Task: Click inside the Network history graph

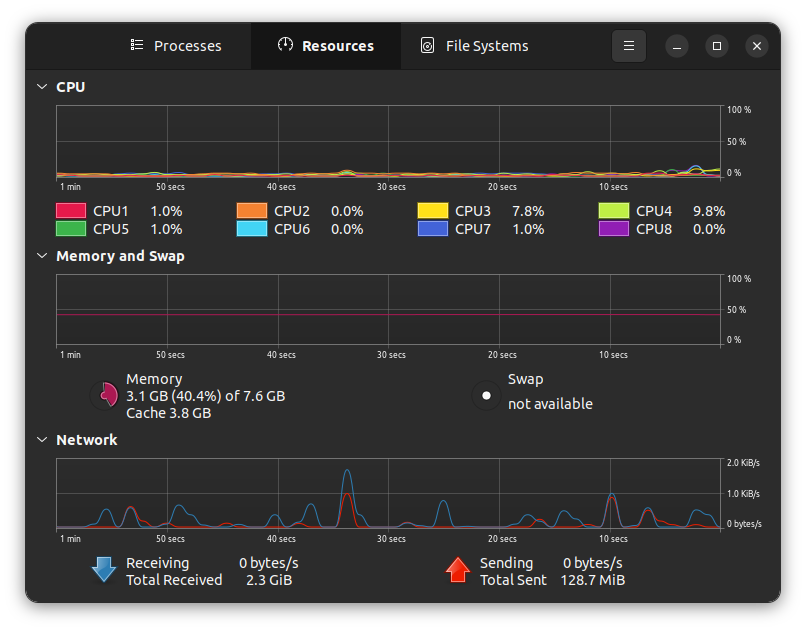Action: click(390, 495)
